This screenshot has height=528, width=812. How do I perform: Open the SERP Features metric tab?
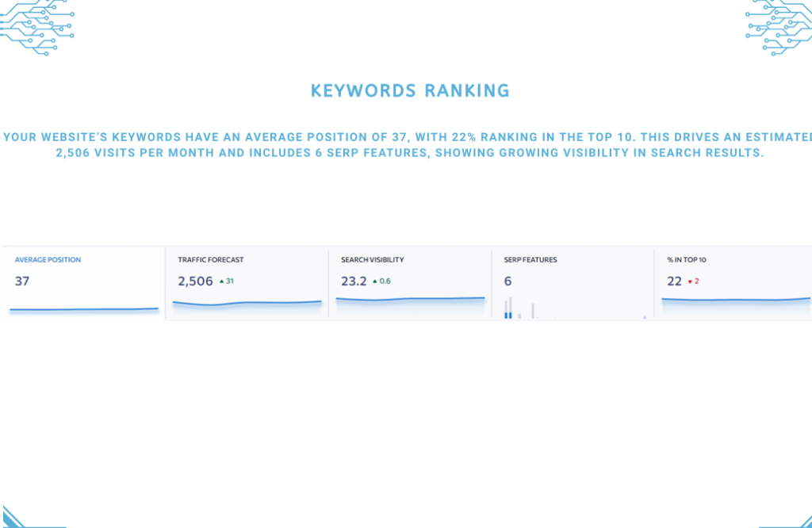click(573, 284)
